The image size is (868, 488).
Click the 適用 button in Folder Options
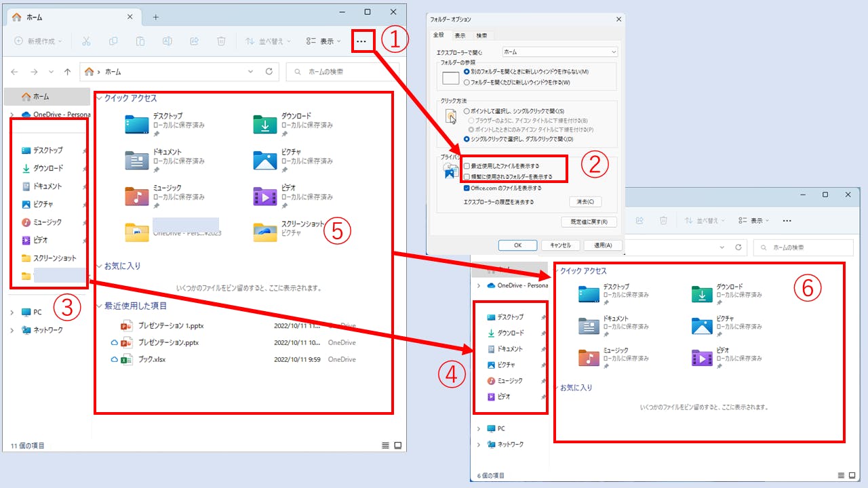(x=602, y=245)
